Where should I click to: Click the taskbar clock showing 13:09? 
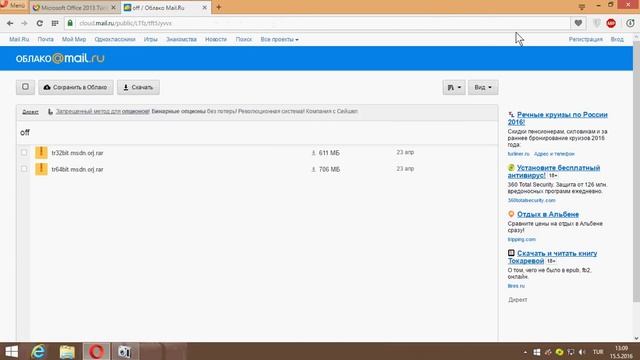[x=621, y=352]
